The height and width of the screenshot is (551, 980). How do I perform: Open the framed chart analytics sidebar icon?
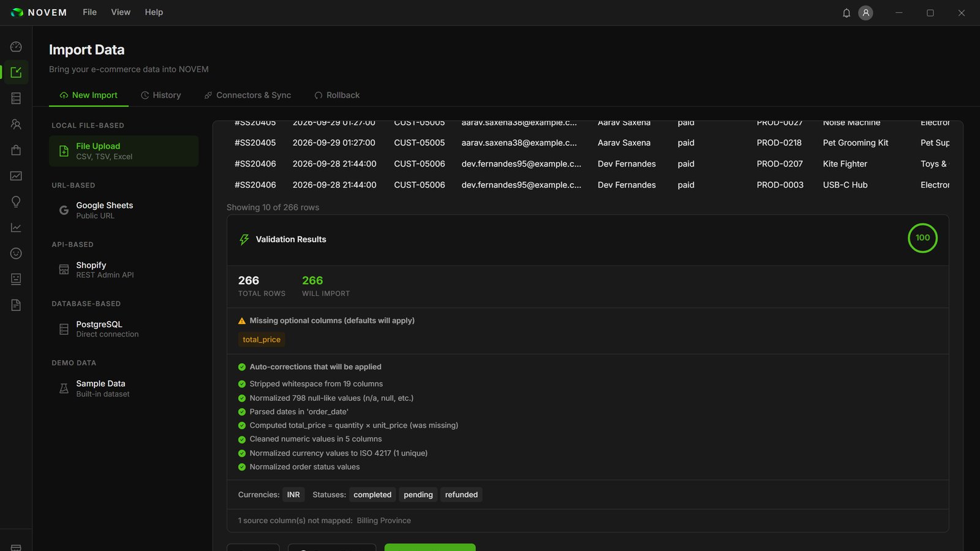(16, 176)
